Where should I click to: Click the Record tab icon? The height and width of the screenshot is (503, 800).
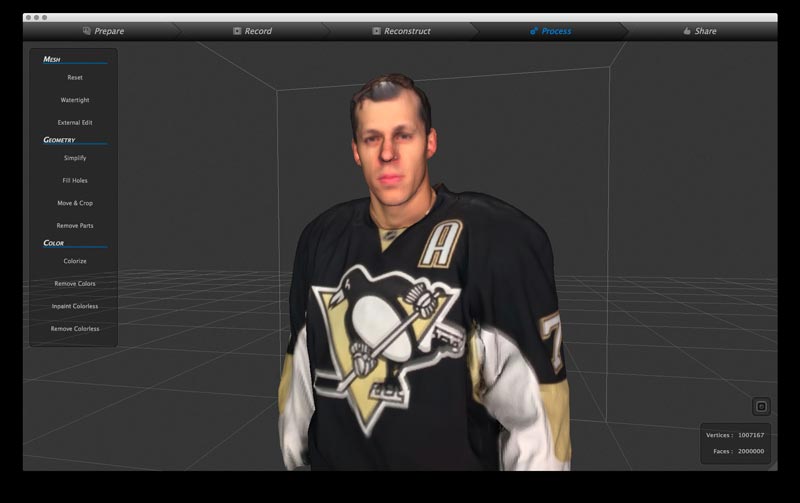point(237,31)
